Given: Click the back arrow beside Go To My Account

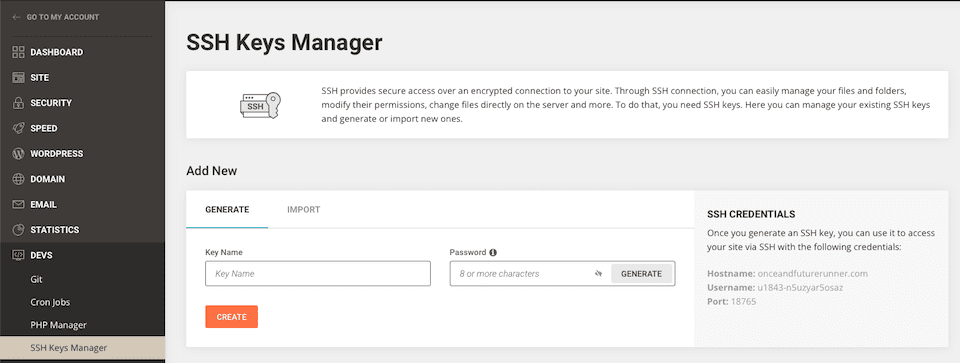Looking at the screenshot, I should tap(17, 17).
